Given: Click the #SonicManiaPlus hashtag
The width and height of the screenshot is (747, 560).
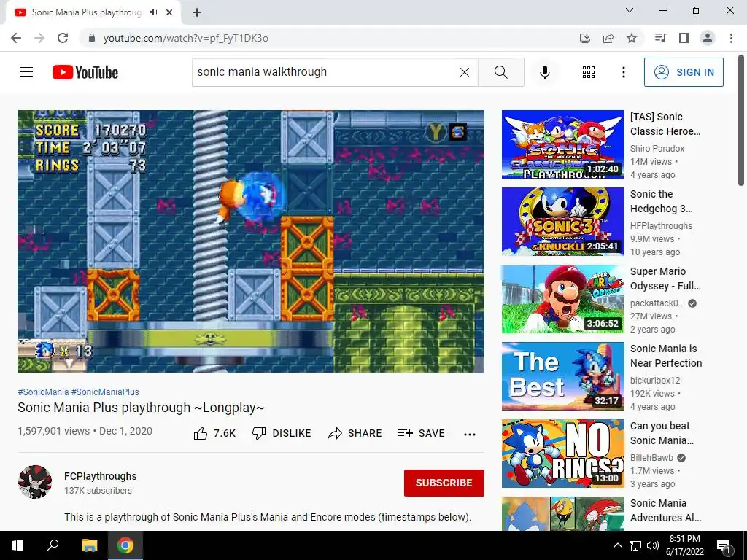Looking at the screenshot, I should [105, 392].
